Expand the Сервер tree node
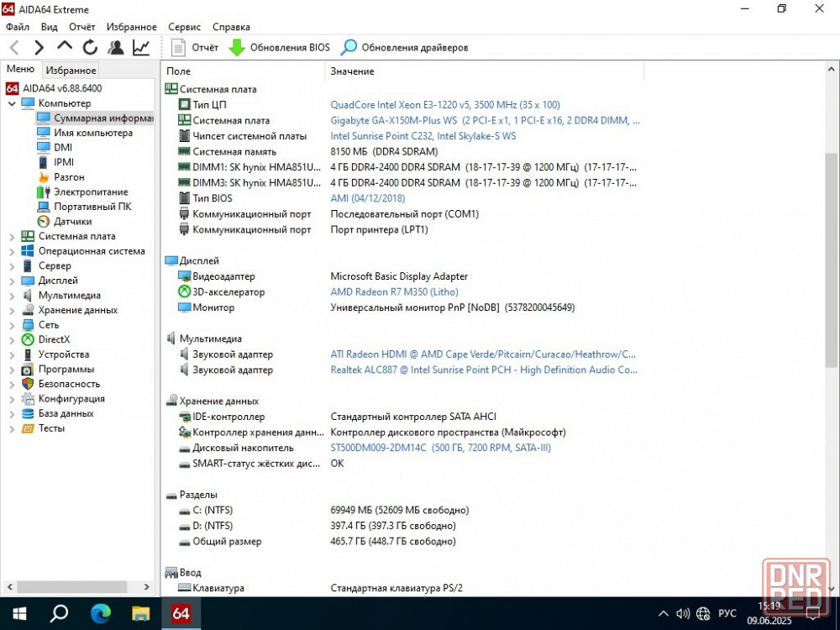 12,265
